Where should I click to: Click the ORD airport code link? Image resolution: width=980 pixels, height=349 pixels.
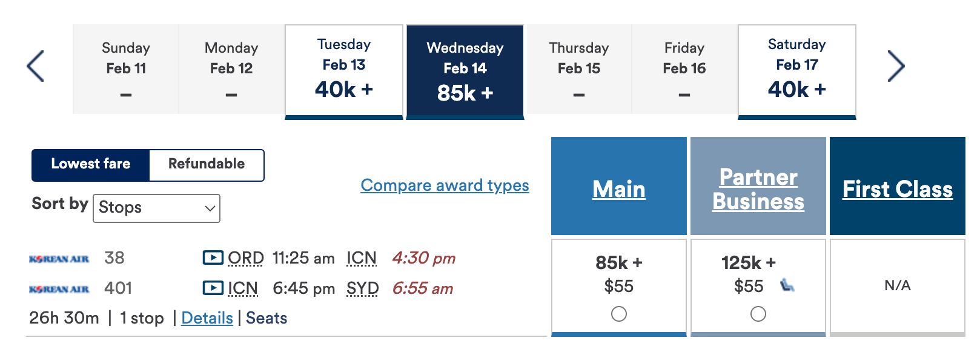pos(245,258)
